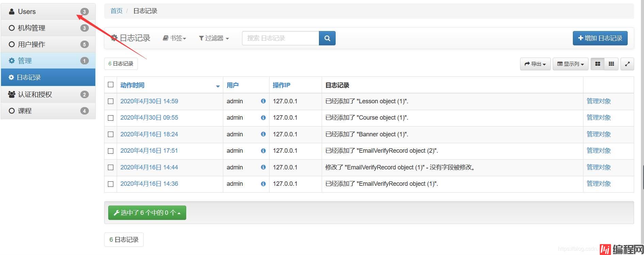Click info icon in 17:51 row
644x255 pixels.
pos(263,151)
